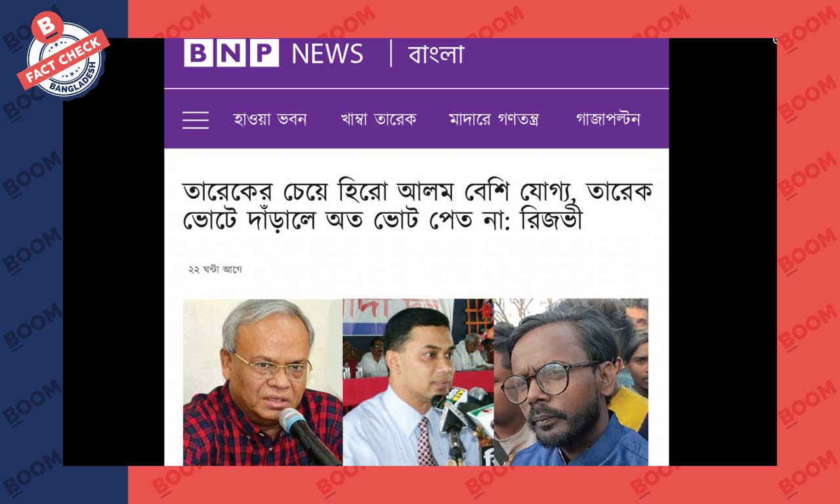Click the partial circle icon at top-right corner
The width and height of the screenshot is (840, 504).
pos(775,41)
